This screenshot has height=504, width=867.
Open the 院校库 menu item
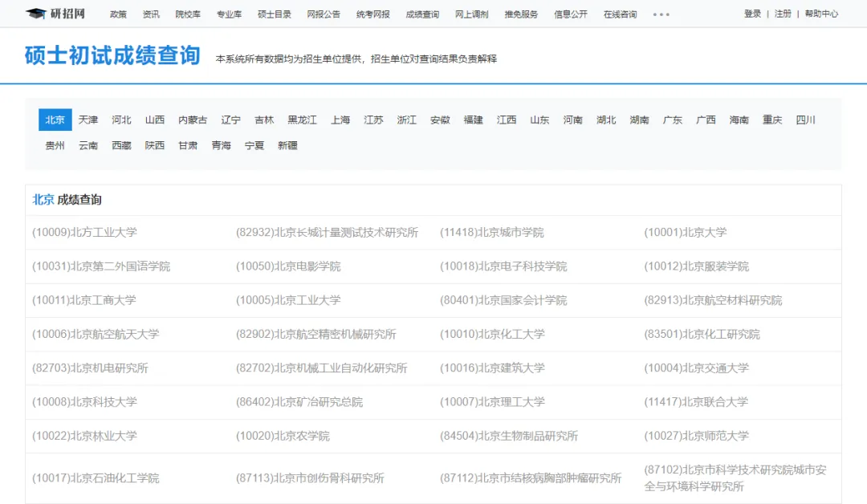coord(188,14)
